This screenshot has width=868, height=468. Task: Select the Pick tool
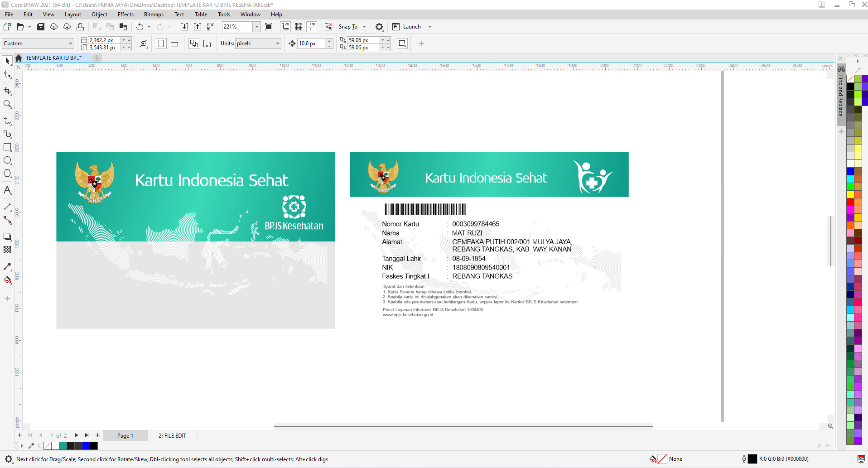7,61
